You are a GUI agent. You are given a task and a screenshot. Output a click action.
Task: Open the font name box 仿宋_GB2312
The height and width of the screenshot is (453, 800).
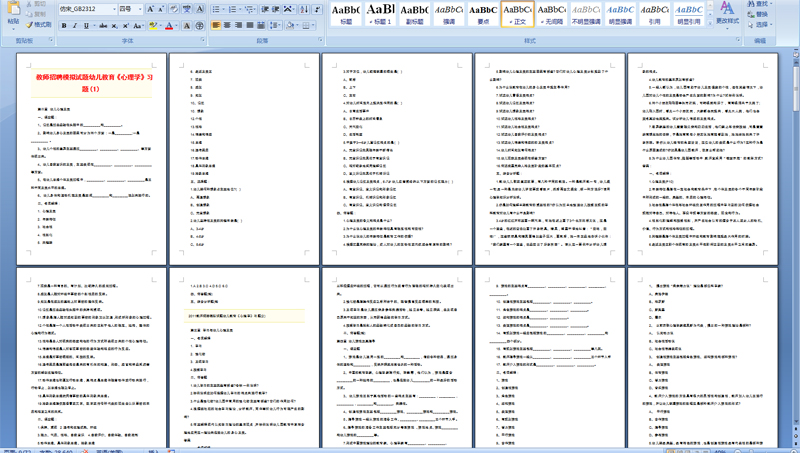point(87,9)
